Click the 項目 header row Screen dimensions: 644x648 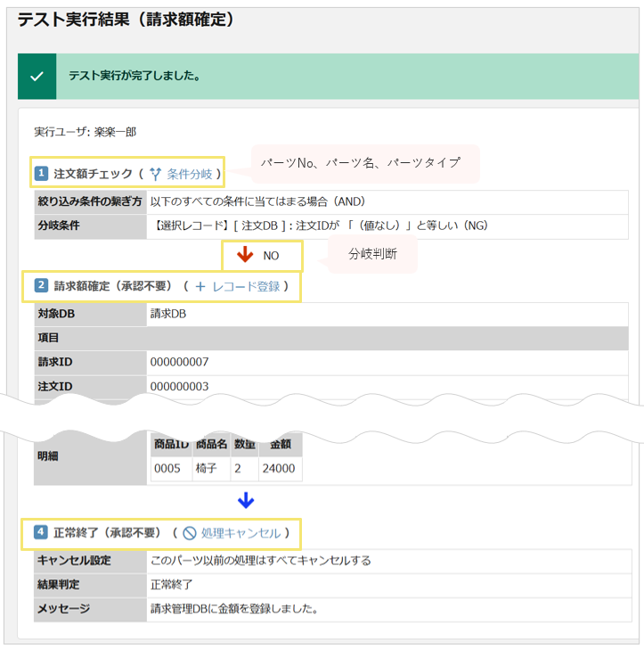331,338
